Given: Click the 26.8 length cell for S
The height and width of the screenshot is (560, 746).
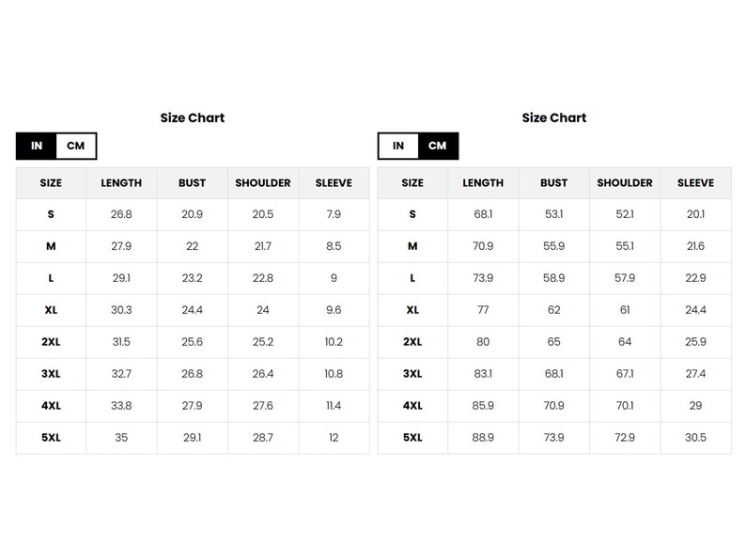Looking at the screenshot, I should (121, 214).
